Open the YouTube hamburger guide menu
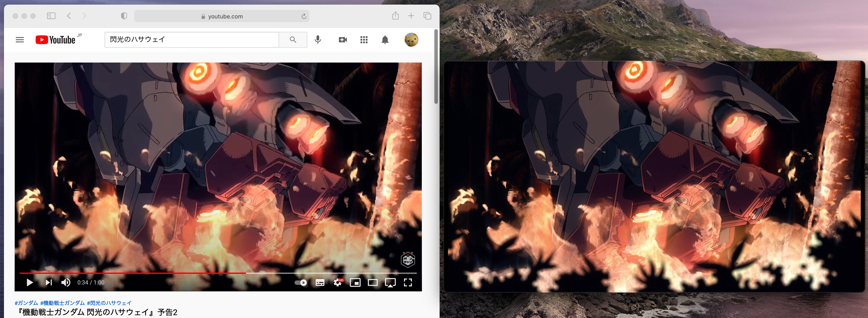 [x=20, y=40]
